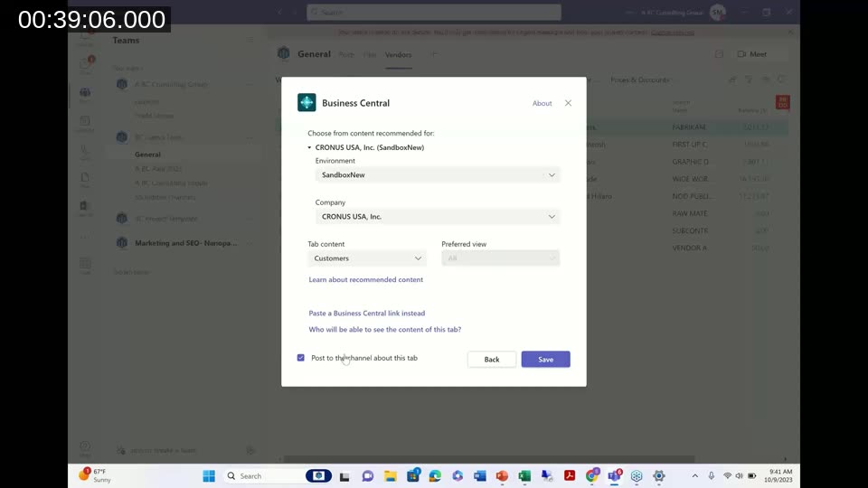Select the Marketing and SEO- Nanopa... team
Viewport: 868px width, 488px height.
pyautogui.click(x=186, y=243)
